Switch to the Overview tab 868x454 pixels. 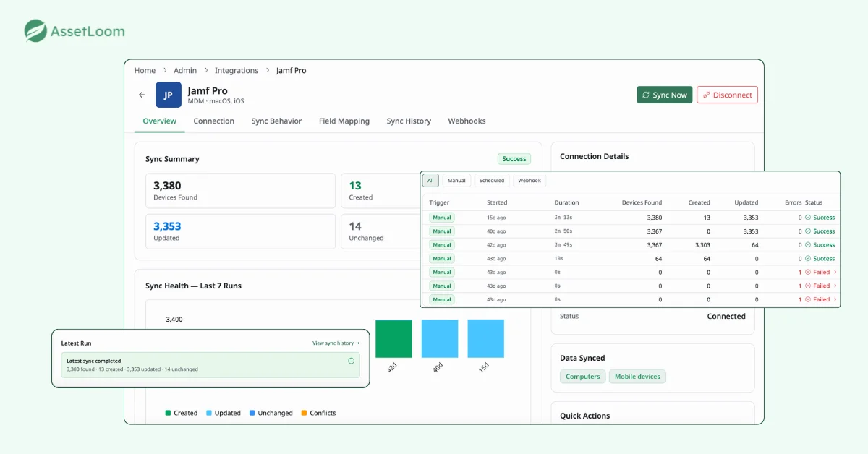[x=159, y=121]
